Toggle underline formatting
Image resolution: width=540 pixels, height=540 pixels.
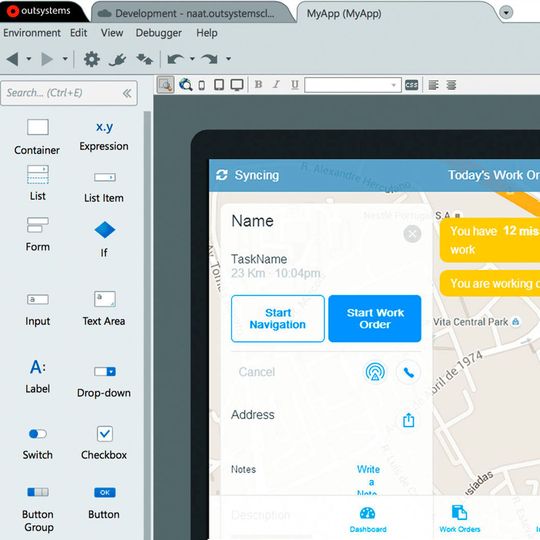click(x=295, y=85)
